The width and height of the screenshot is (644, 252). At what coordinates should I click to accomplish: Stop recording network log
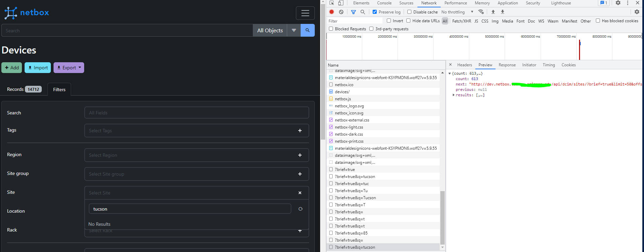tap(332, 12)
